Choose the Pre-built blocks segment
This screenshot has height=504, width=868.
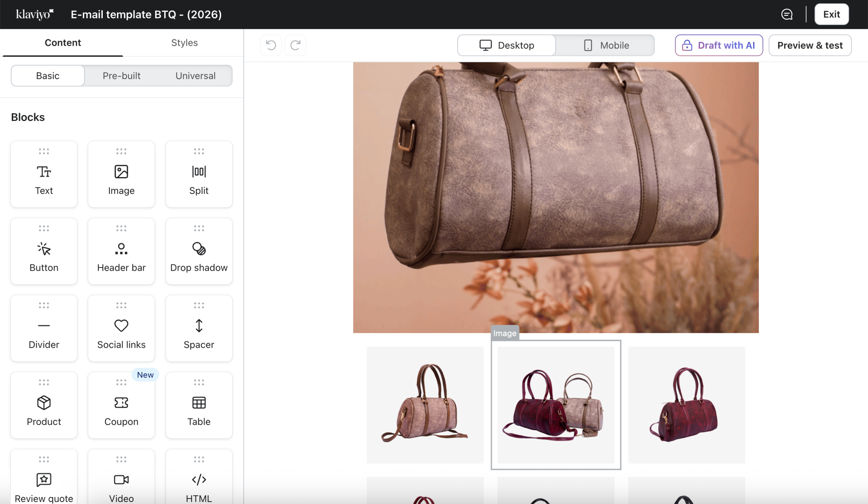(121, 76)
